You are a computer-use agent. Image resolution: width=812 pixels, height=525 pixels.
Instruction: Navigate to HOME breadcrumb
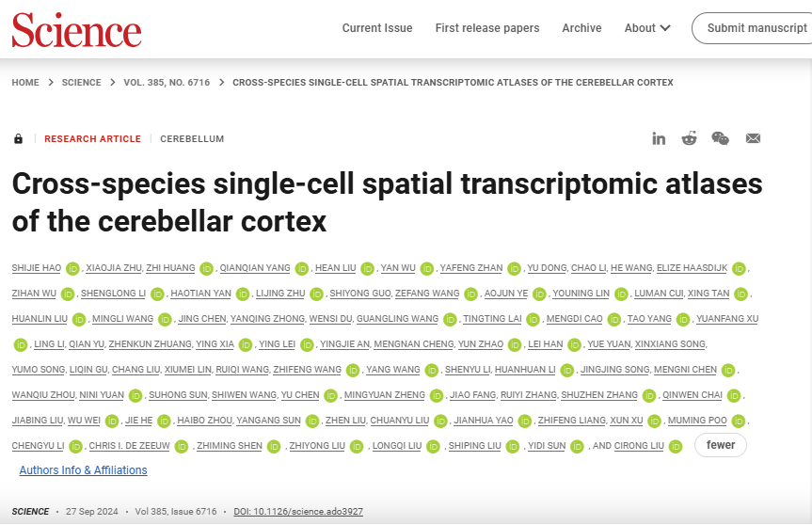tap(25, 82)
